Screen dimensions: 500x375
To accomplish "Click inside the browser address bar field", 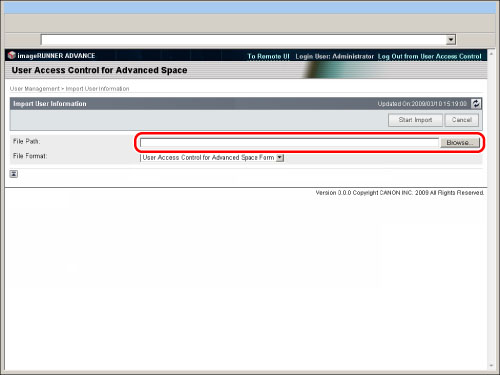I will [x=243, y=40].
